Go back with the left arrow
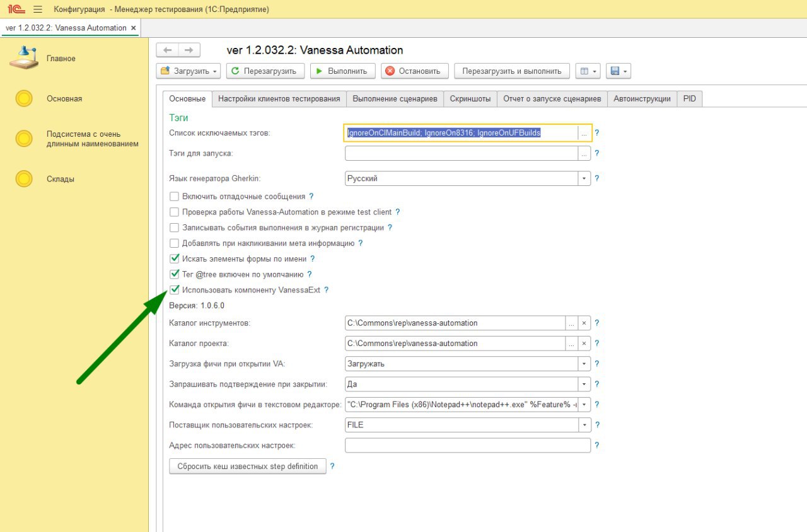The image size is (807, 532). click(x=167, y=50)
